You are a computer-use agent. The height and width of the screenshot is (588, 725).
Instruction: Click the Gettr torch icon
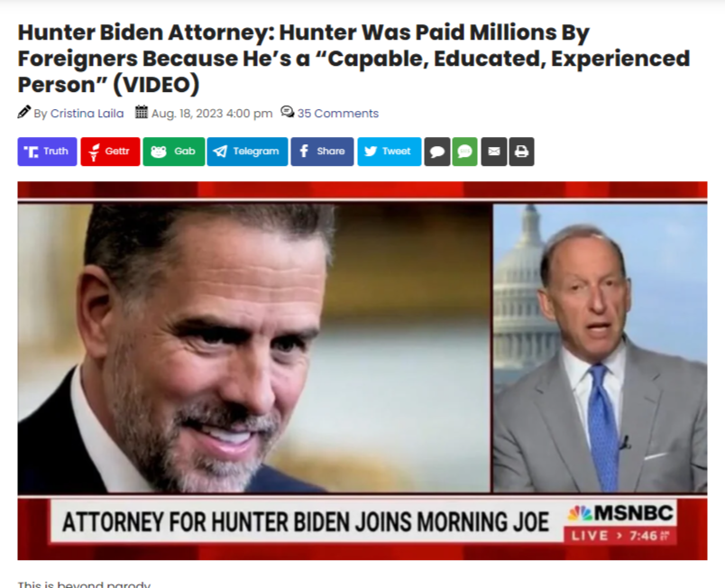coord(94,152)
